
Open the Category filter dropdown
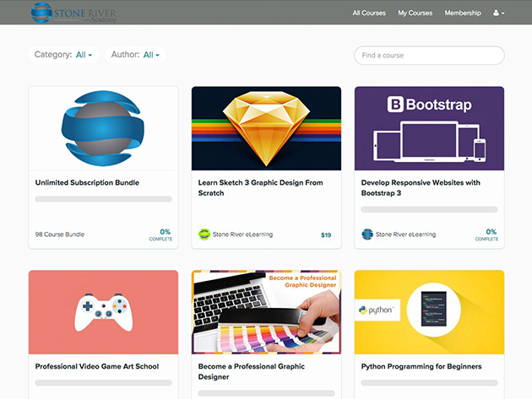(63, 55)
